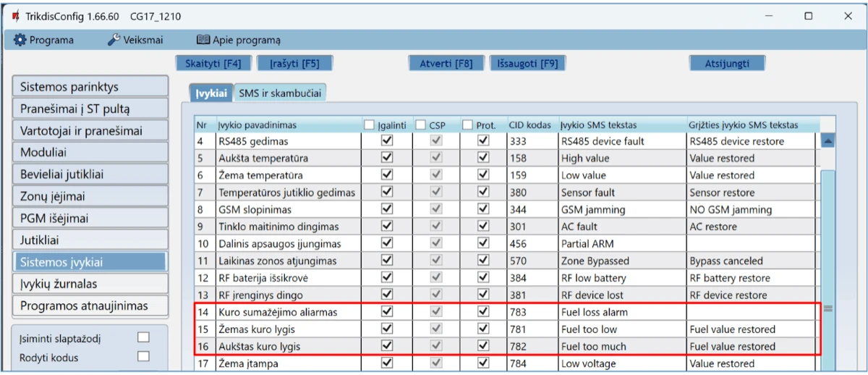
Task: Open the Apie programą book icon menu
Action: click(238, 40)
